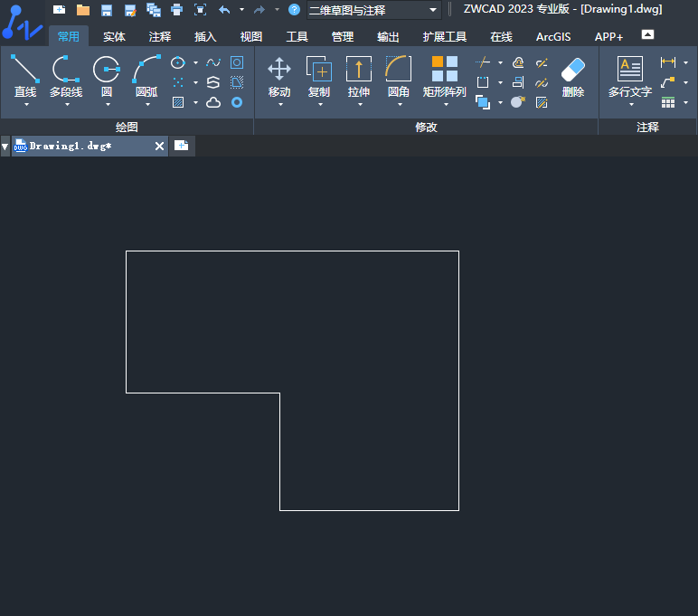Click the Leader arrow icon

[668, 82]
